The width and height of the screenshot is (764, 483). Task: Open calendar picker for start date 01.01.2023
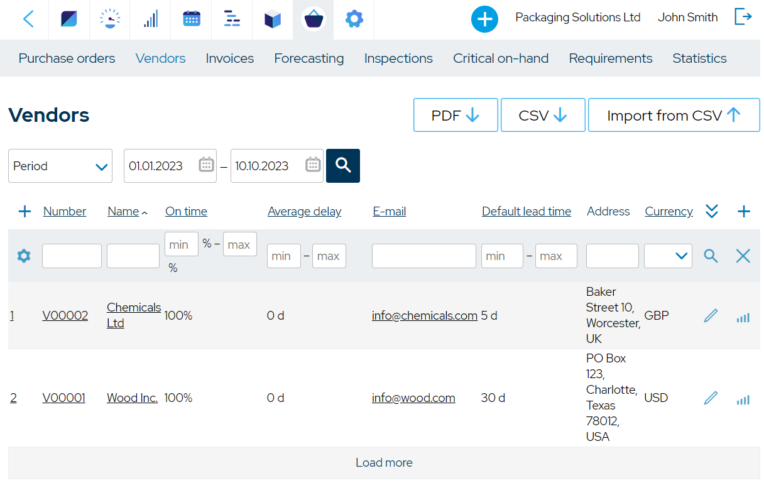206,165
